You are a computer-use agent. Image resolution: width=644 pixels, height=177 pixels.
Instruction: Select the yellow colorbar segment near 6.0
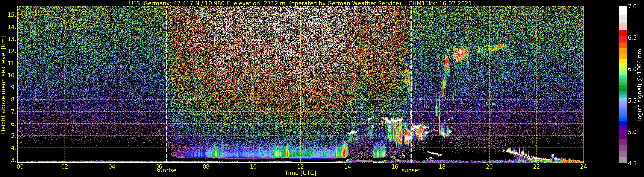(623, 61)
